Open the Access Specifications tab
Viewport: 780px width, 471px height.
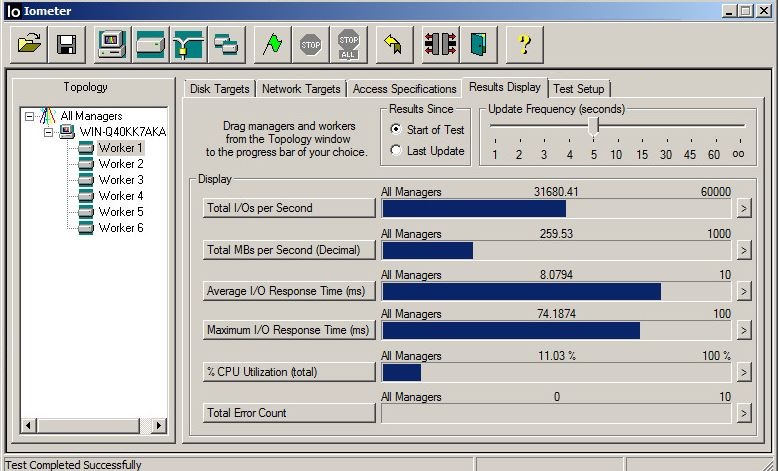(x=404, y=89)
